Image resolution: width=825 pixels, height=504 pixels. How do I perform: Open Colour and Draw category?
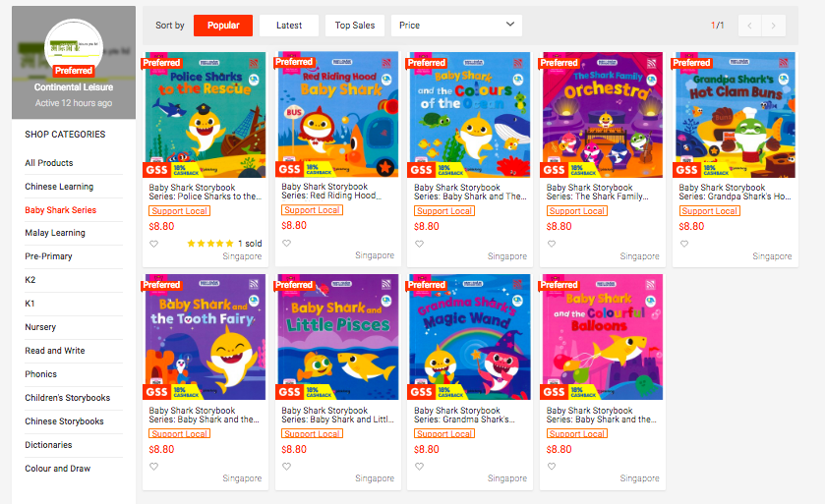coord(57,469)
